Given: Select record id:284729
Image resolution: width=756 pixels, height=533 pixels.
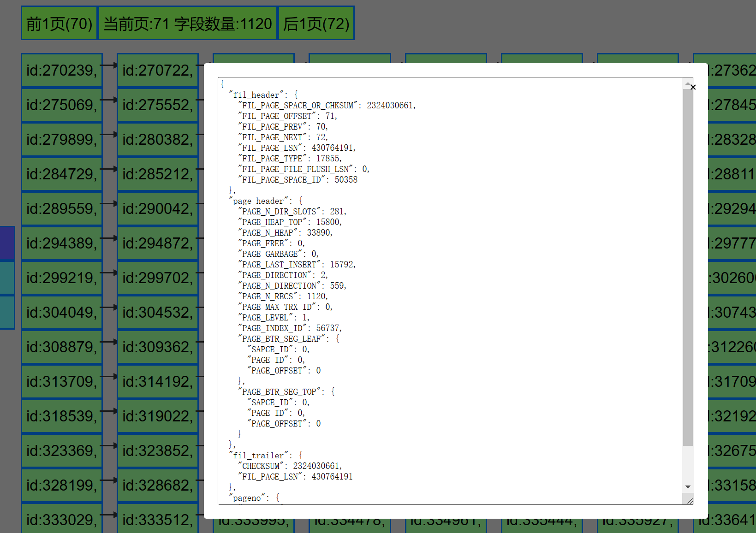Looking at the screenshot, I should coord(62,174).
